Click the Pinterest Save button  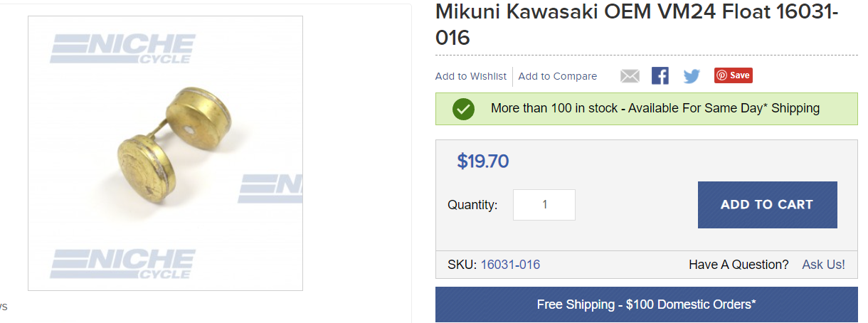click(733, 75)
